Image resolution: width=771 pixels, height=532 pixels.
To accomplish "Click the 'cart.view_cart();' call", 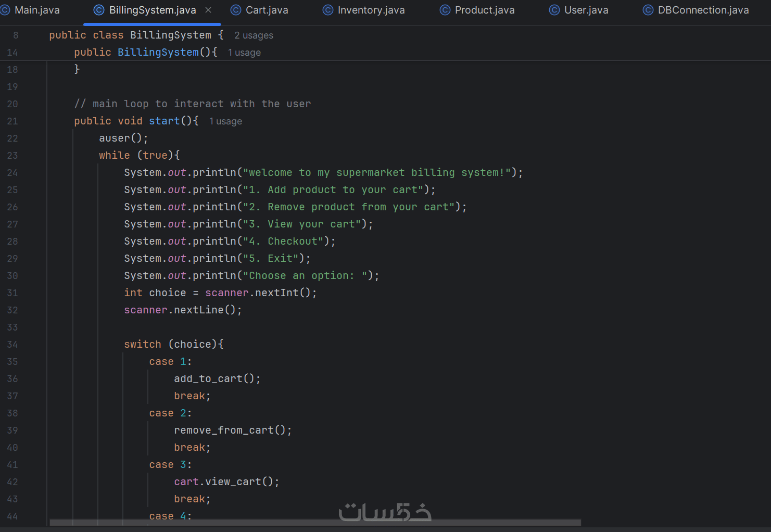I will pyautogui.click(x=226, y=482).
